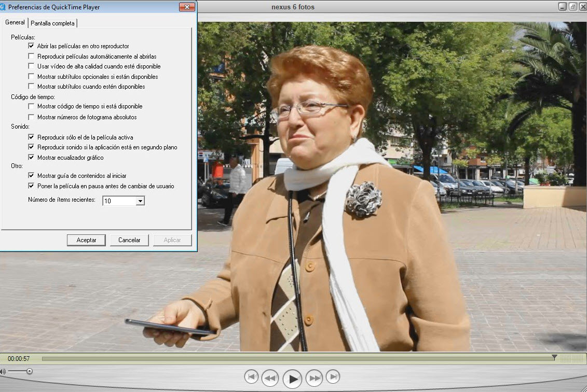Skip to the end of the movie

[x=333, y=377]
